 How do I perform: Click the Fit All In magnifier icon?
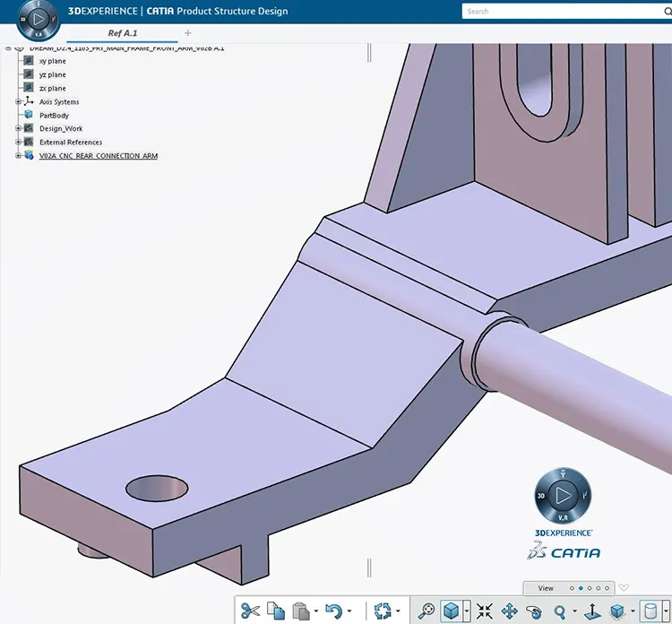point(426,611)
